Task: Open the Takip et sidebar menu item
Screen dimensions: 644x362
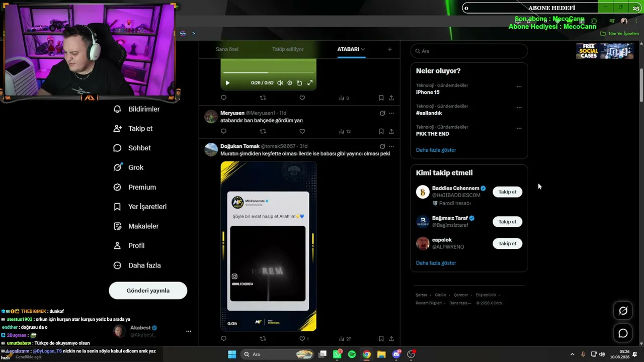Action: tap(133, 129)
